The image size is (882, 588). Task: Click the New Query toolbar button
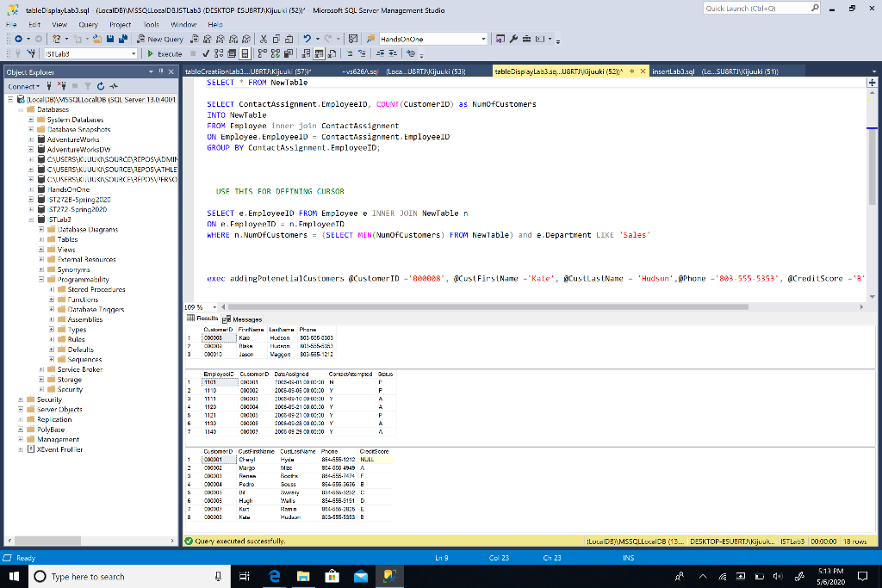tap(161, 39)
